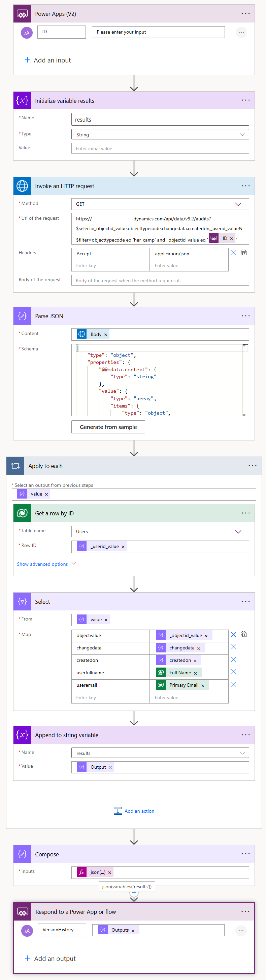Expand the variable Type dropdown
266x980 pixels.
(x=242, y=134)
